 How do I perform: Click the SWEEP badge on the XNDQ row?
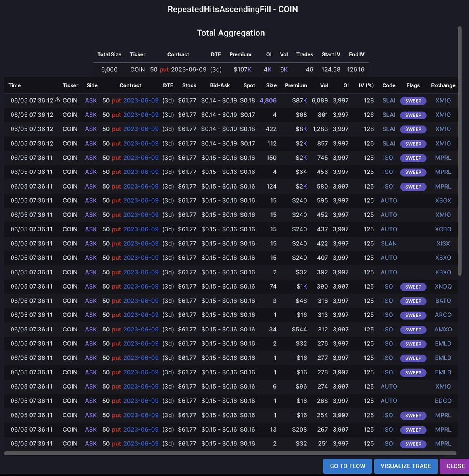(x=413, y=287)
